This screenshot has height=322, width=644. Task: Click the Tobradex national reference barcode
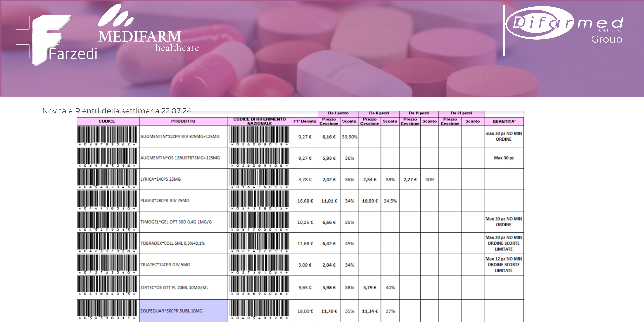click(259, 243)
